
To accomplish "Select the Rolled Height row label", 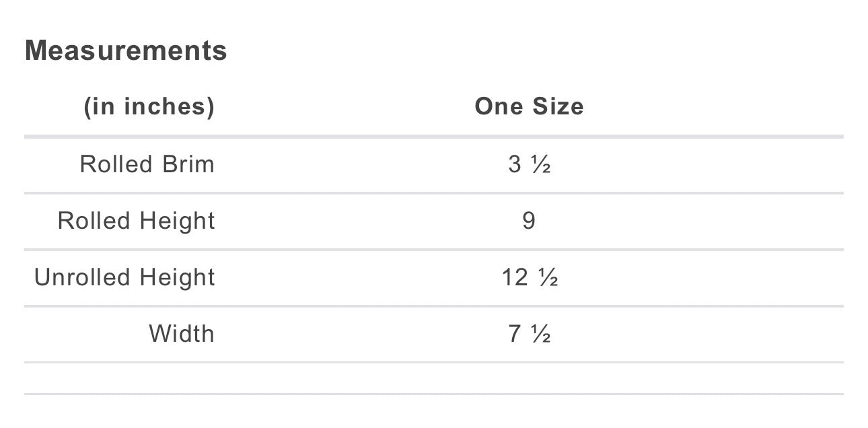I will click(136, 221).
